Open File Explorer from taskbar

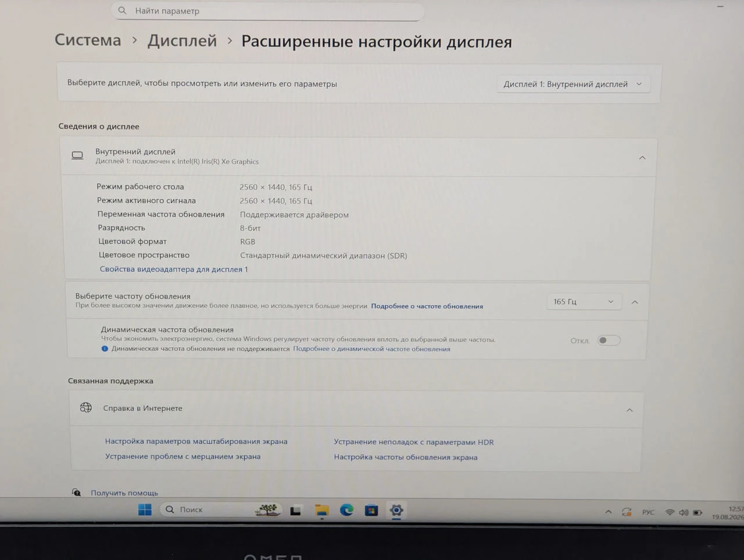point(322,511)
